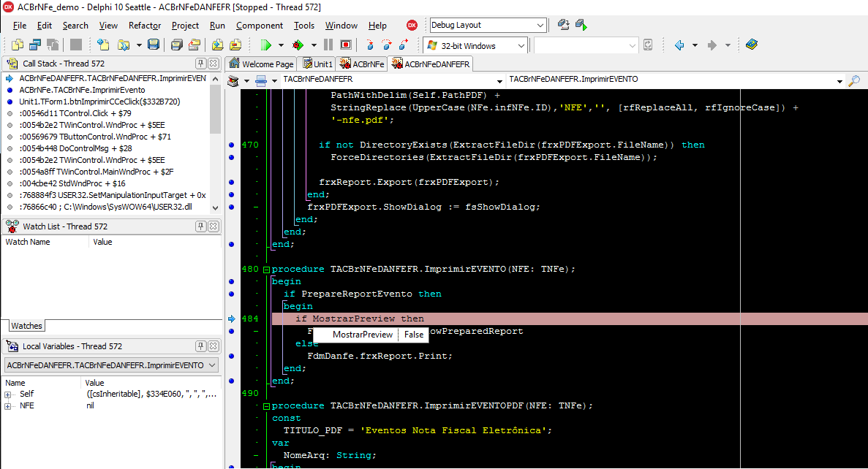Collapse the ImprimirEVENTO procedure fold at line 480
This screenshot has height=469, width=868.
pyautogui.click(x=266, y=270)
